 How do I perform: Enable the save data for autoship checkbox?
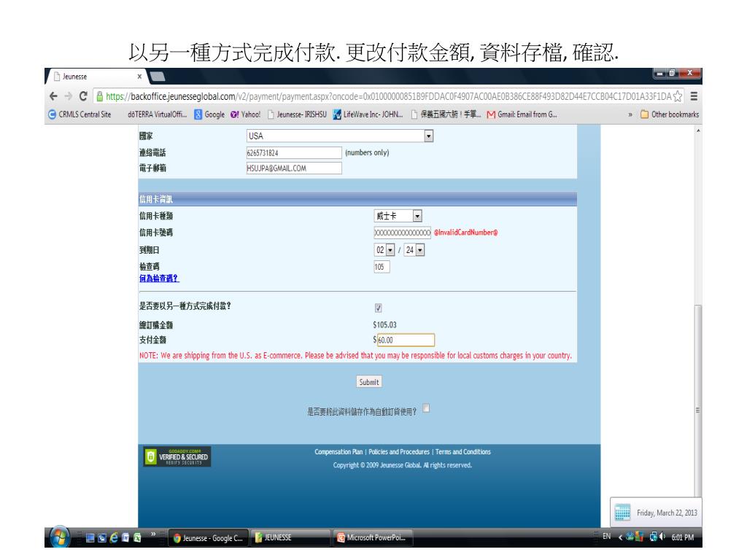point(426,408)
